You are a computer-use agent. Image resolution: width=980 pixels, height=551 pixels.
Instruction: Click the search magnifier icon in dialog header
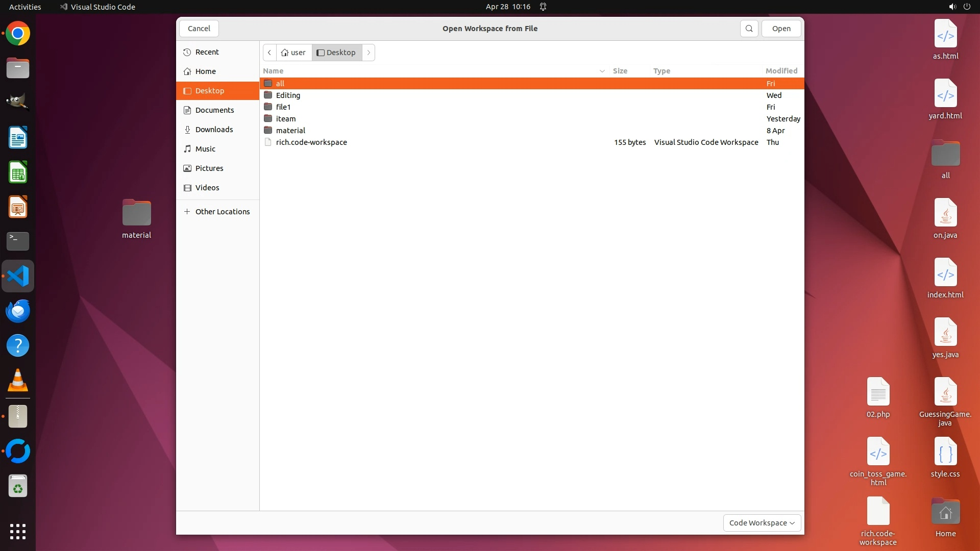pos(749,29)
